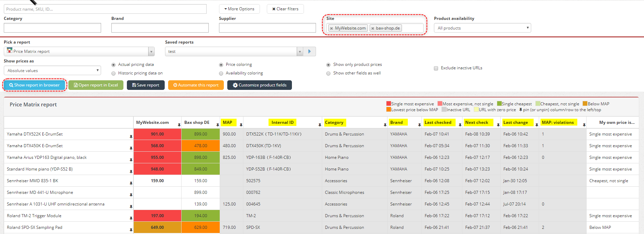Remove the MyWebsite.com site tag
Image resolution: width=644 pixels, height=234 pixels.
[331, 28]
